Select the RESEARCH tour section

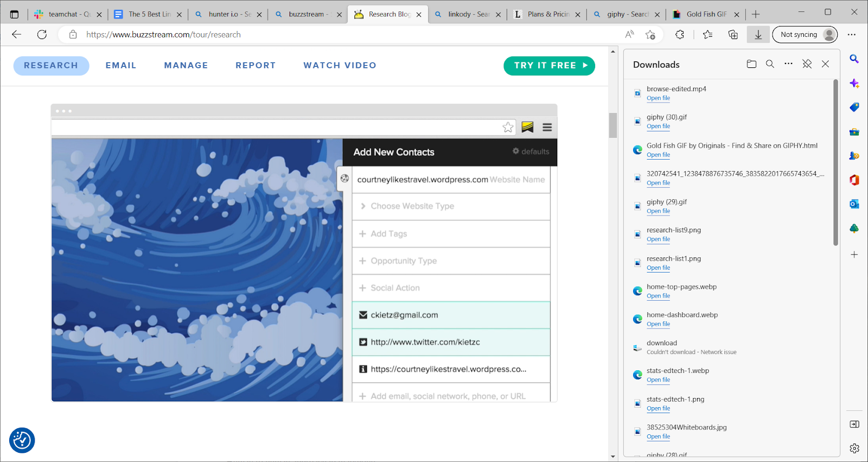click(x=51, y=66)
